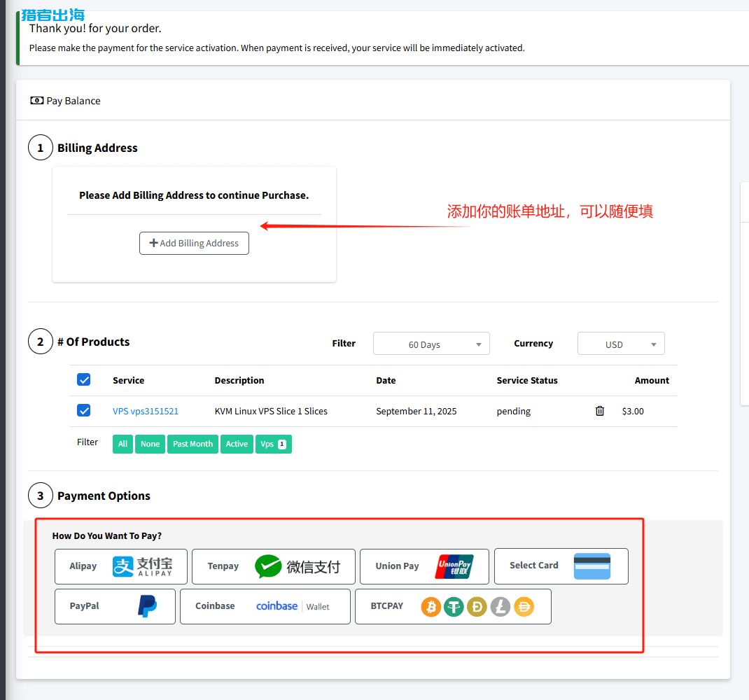Click the Add Billing Address button
Screen dimensions: 749x700
[x=194, y=243]
